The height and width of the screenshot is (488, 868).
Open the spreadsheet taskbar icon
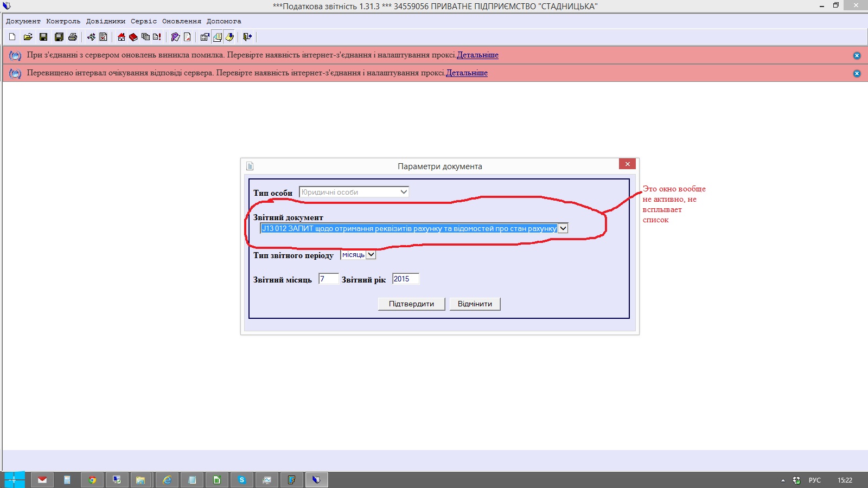[x=217, y=480]
